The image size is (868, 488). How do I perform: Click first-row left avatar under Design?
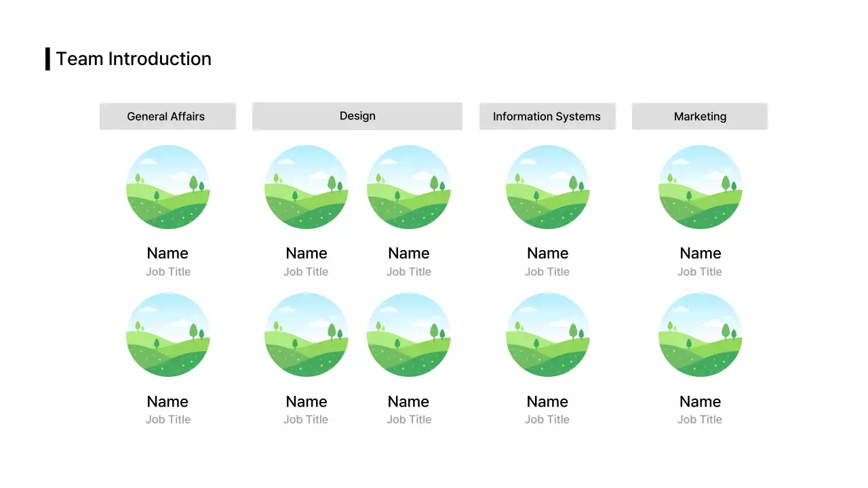[307, 187]
